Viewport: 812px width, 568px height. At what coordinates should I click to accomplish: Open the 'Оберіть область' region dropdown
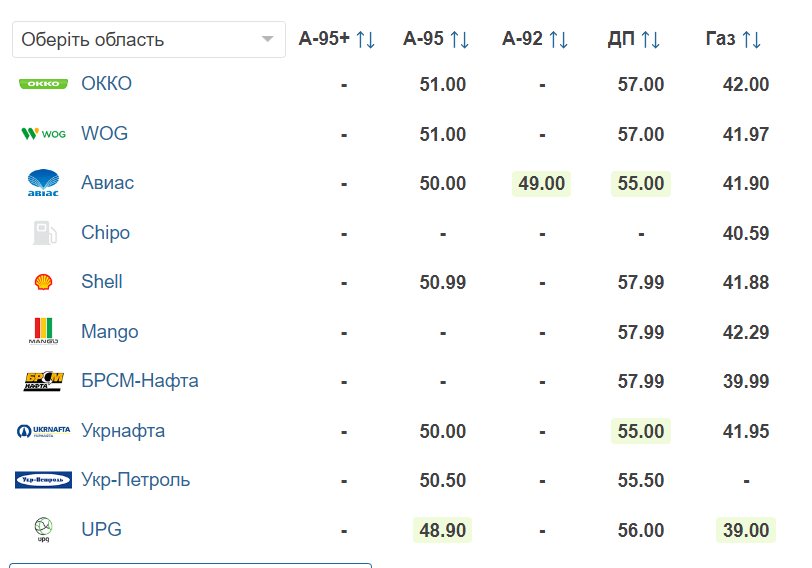(x=149, y=39)
